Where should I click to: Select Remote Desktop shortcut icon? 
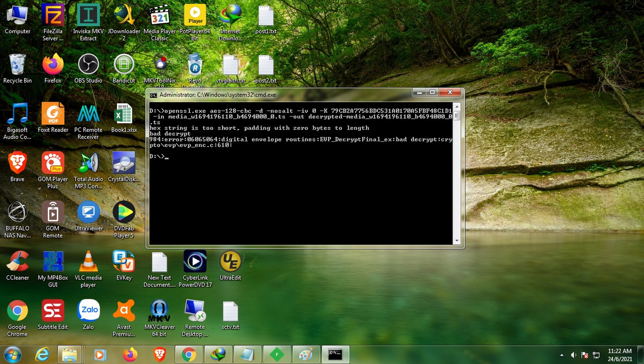tap(195, 319)
